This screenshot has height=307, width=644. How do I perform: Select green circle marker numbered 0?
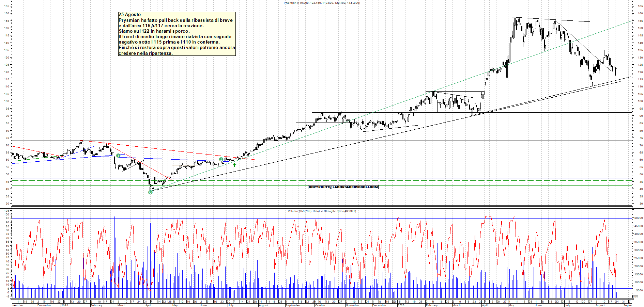tap(150, 192)
